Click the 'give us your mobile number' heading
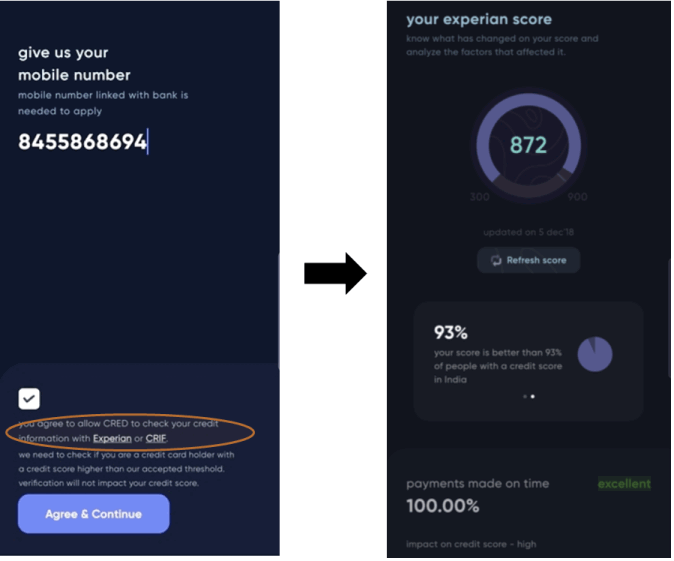This screenshot has height=561, width=674. click(74, 64)
